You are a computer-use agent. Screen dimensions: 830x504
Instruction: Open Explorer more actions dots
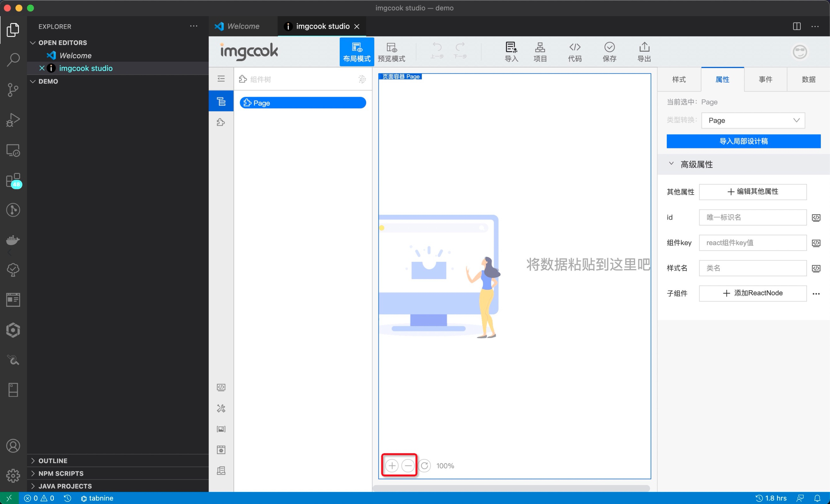coord(193,26)
